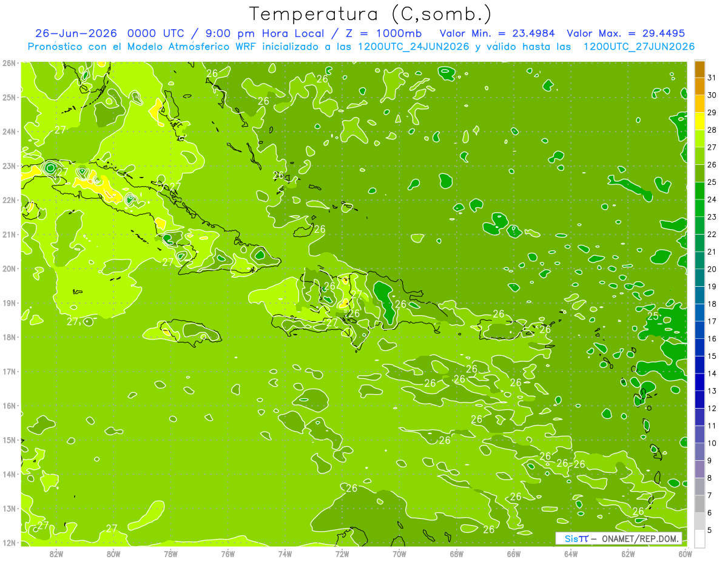Click the legend value 31 on color bar
Viewport: 728px width, 562px height.
pyautogui.click(x=712, y=78)
